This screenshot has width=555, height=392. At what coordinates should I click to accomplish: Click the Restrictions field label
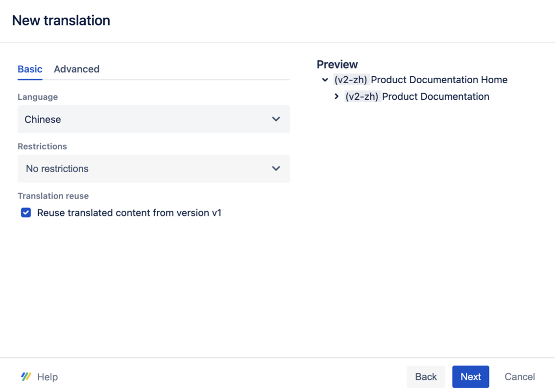[x=42, y=146]
